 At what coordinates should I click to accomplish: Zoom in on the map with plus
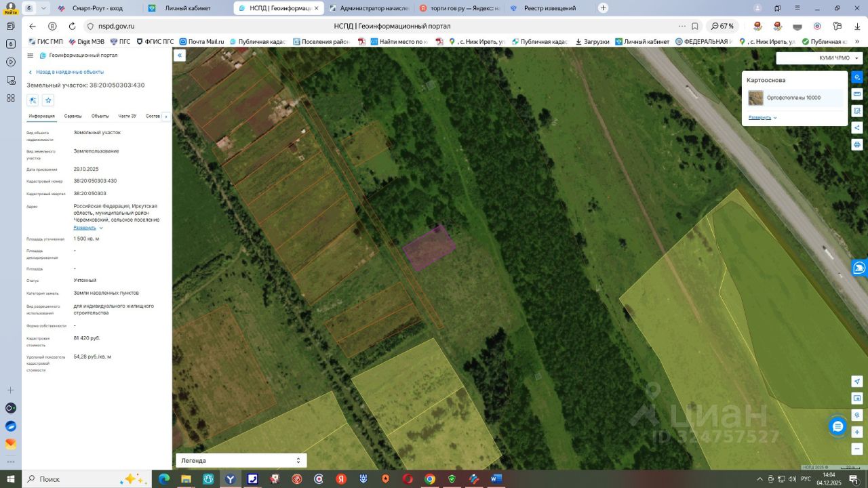(857, 432)
